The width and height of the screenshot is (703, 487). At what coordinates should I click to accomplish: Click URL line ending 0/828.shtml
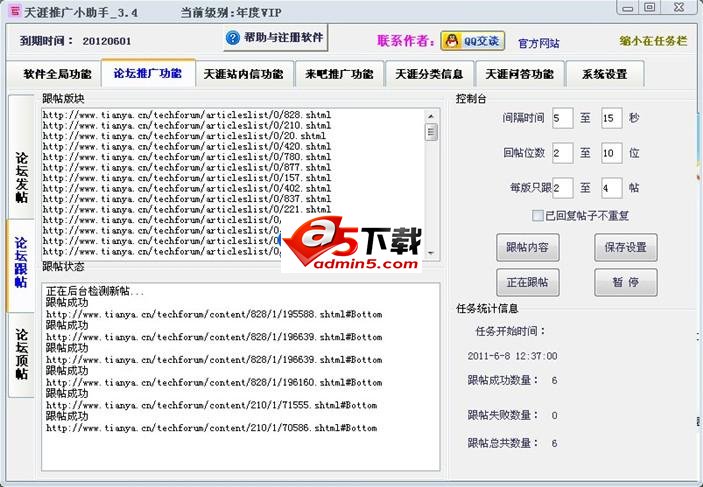pos(187,115)
